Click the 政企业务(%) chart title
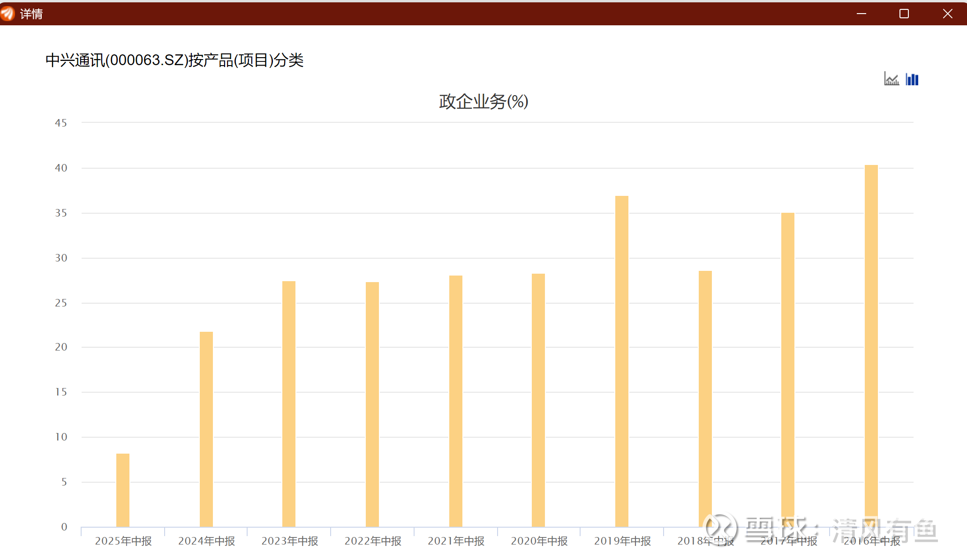Screen dimensions: 967x560 pyautogui.click(x=483, y=102)
